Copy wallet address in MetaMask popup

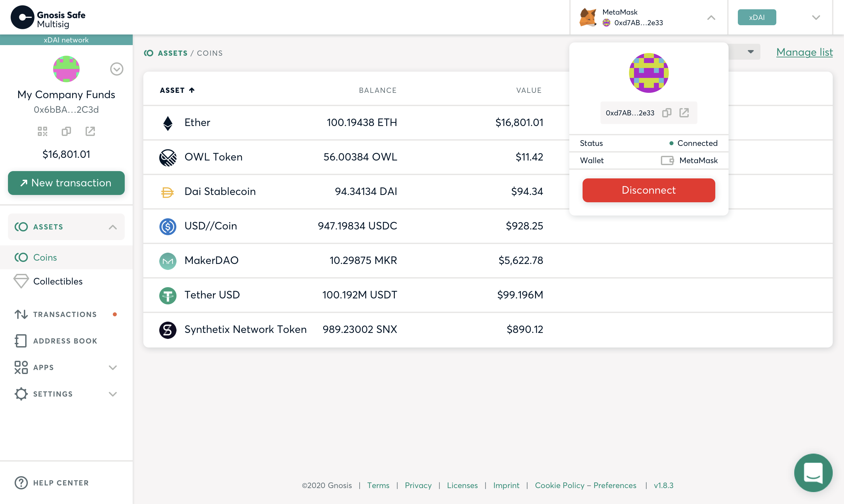[x=667, y=113]
